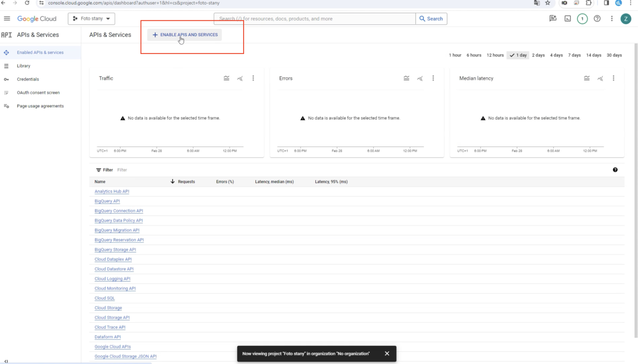Open Median latency chart more options menu
Screen dimensions: 638x364
pos(613,78)
